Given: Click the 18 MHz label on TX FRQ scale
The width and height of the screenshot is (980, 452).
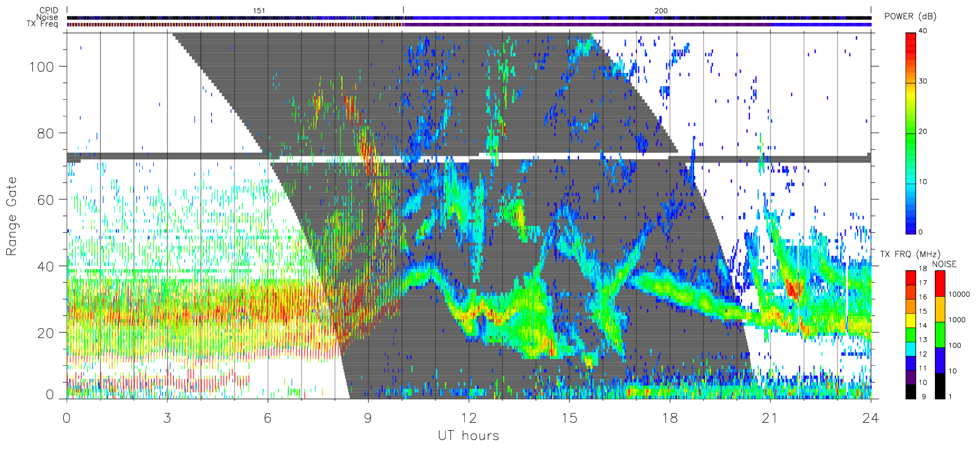Looking at the screenshot, I should click(x=923, y=269).
